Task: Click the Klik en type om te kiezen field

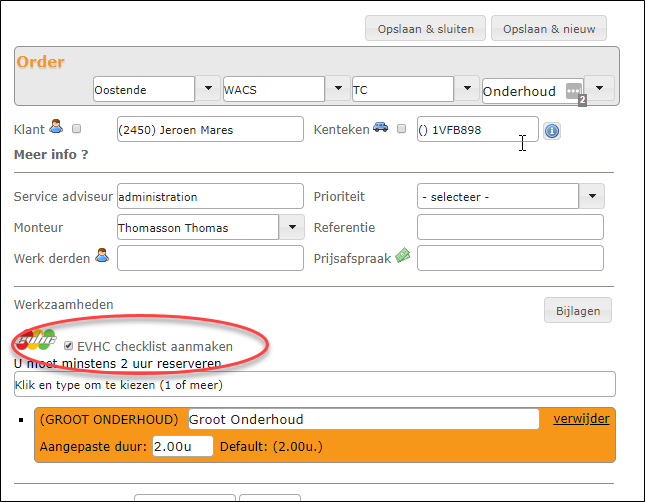Action: [315, 384]
